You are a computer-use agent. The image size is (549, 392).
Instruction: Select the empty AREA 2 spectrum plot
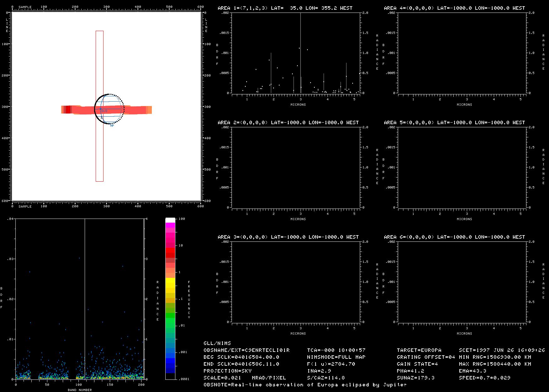[x=296, y=167]
